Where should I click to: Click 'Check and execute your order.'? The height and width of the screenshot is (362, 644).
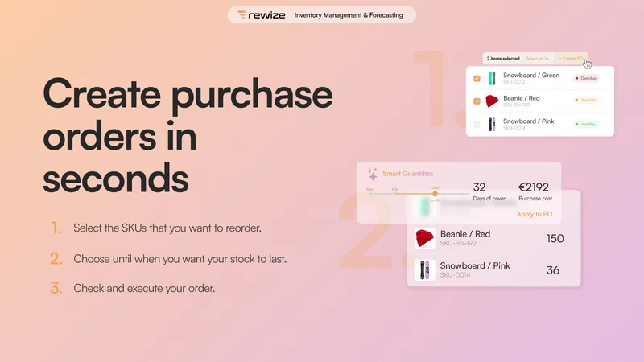click(x=144, y=288)
